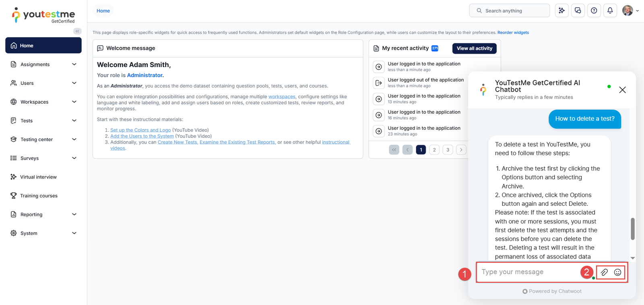Open the profile dropdown arrow
The height and width of the screenshot is (305, 644).
tap(637, 11)
